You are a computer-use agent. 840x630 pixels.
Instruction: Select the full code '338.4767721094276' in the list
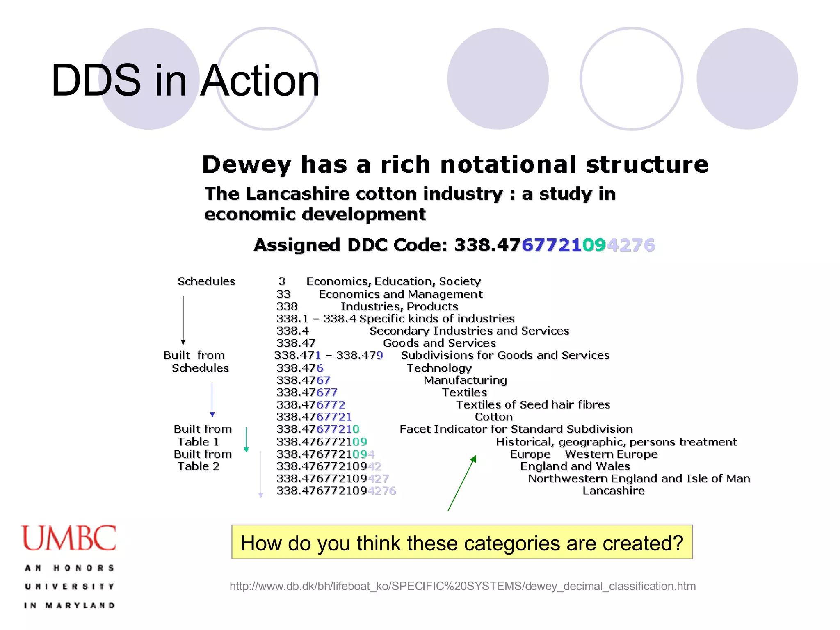pyautogui.click(x=336, y=491)
